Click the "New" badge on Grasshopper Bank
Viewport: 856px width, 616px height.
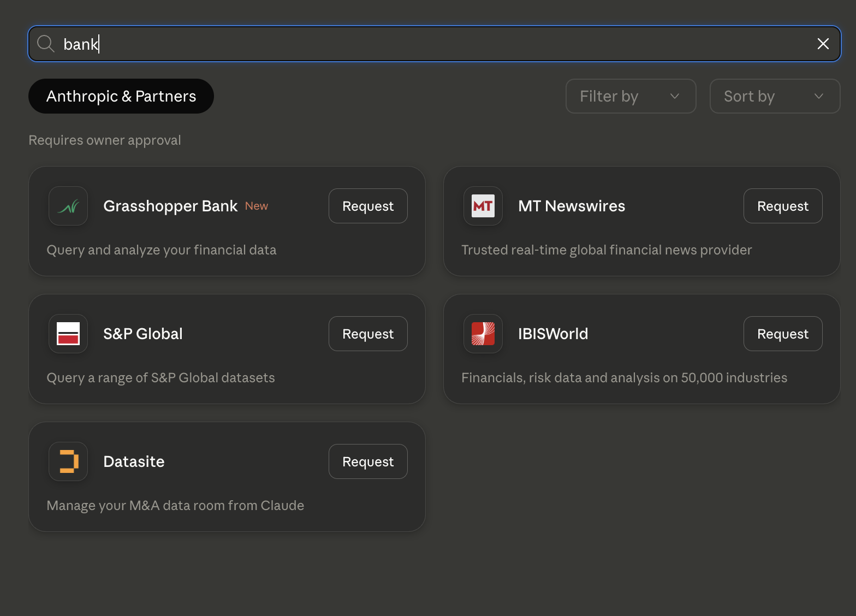[x=257, y=206]
